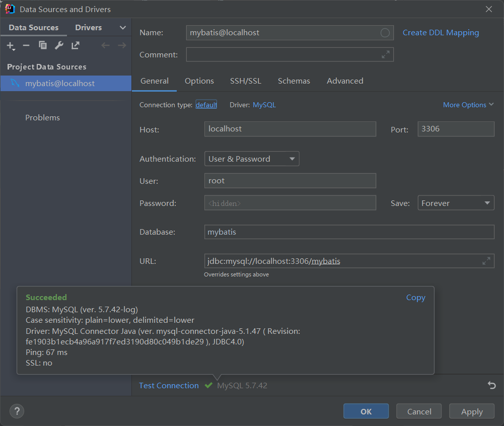Click the Add data source plus icon
Viewport: 504px width, 426px height.
11,46
